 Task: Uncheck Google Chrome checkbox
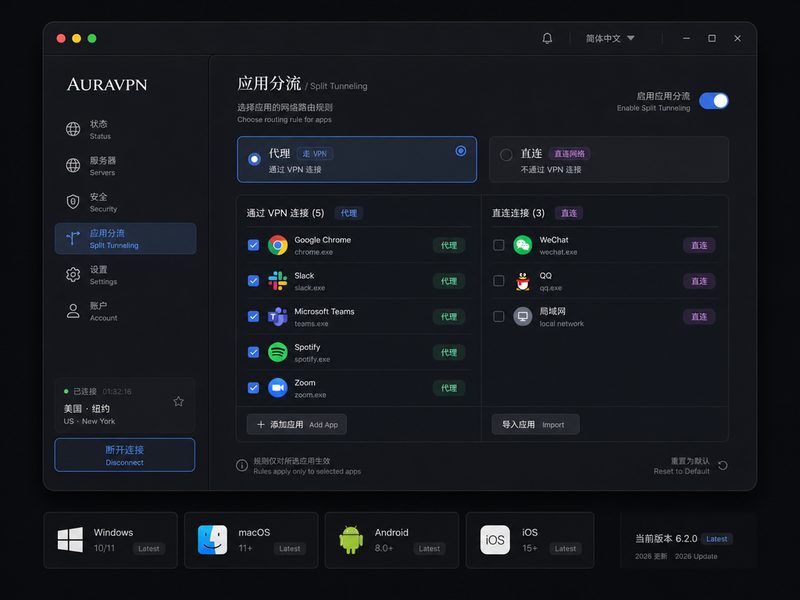[x=254, y=245]
